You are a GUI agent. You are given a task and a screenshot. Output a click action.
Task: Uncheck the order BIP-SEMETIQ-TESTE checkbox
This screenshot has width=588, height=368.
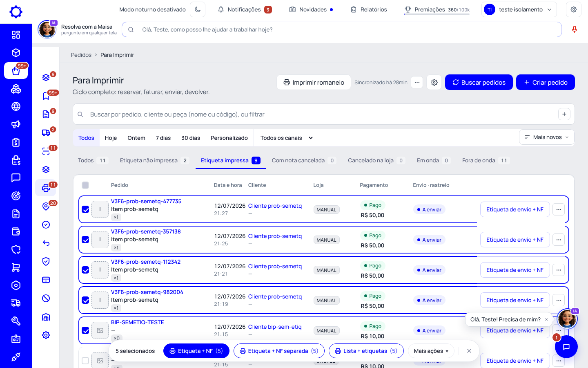point(85,330)
